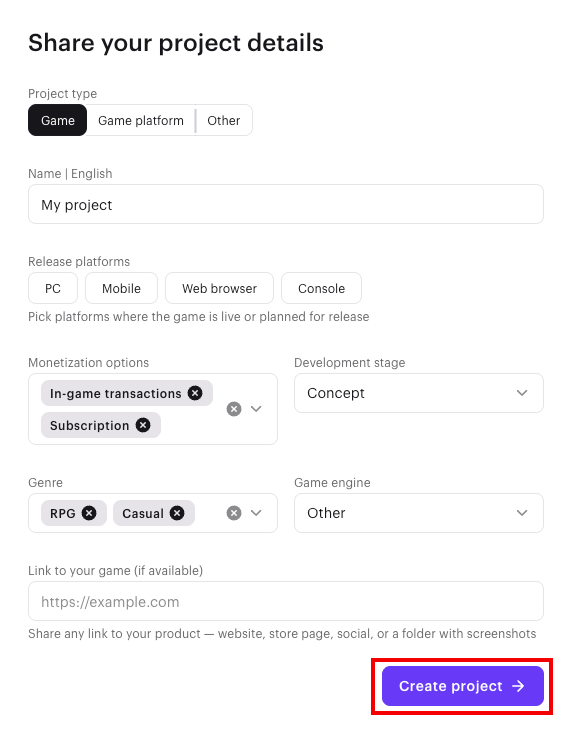Click the Project type label
Screen dimensions: 573x734
pyautogui.click(x=62, y=93)
